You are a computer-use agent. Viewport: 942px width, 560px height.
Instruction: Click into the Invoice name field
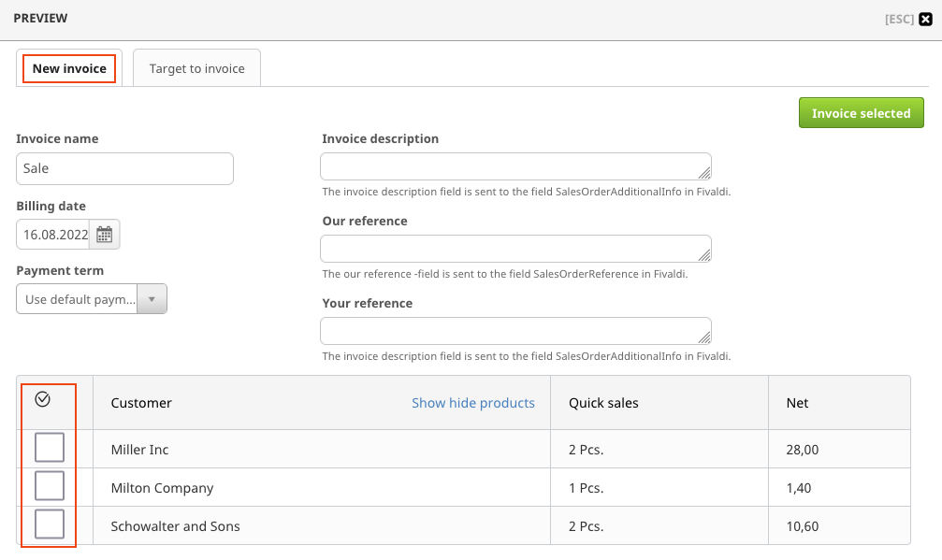[124, 168]
